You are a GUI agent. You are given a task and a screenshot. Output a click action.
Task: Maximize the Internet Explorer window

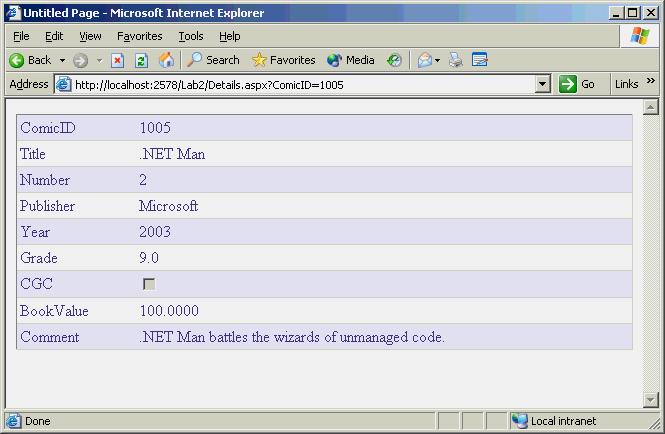coord(632,13)
